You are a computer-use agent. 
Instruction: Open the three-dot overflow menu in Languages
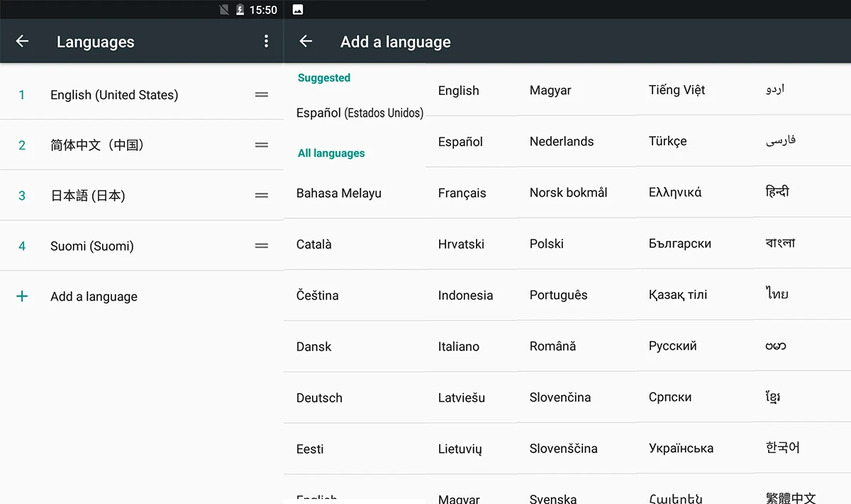pos(266,41)
